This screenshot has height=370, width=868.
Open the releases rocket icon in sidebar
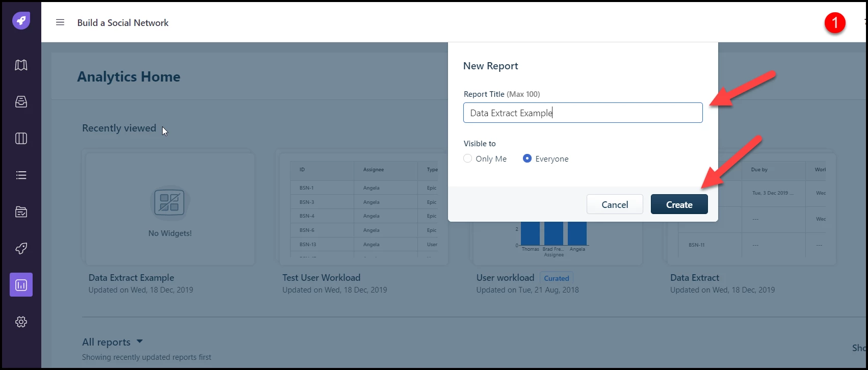(x=21, y=249)
